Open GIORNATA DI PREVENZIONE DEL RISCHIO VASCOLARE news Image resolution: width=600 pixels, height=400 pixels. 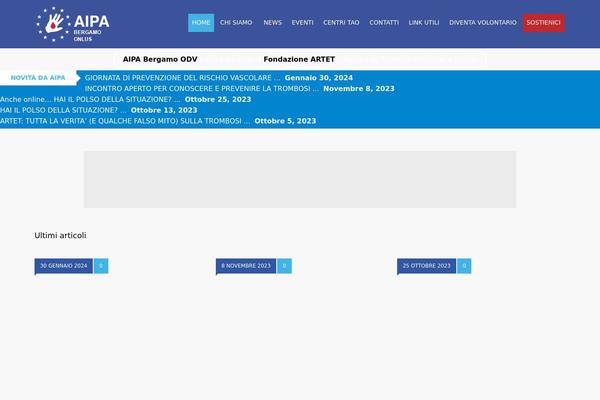pos(182,78)
